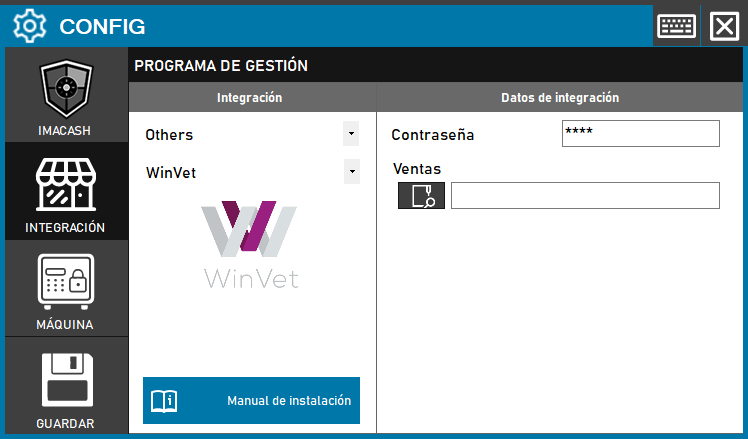Open the Manual de instalación
This screenshot has width=748, height=439.
(x=251, y=401)
